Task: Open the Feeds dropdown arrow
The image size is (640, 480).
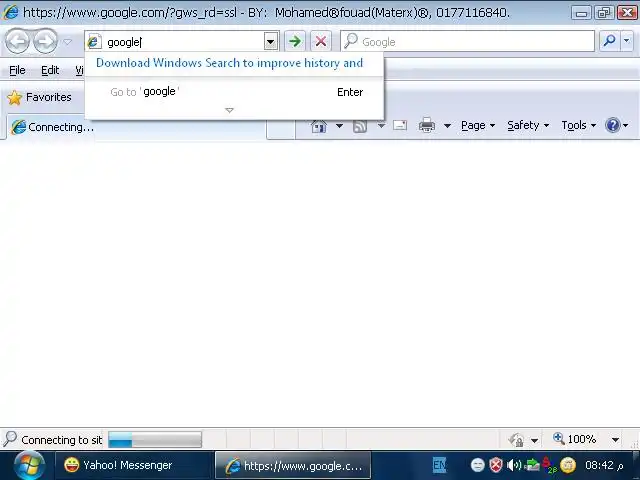Action: point(381,126)
